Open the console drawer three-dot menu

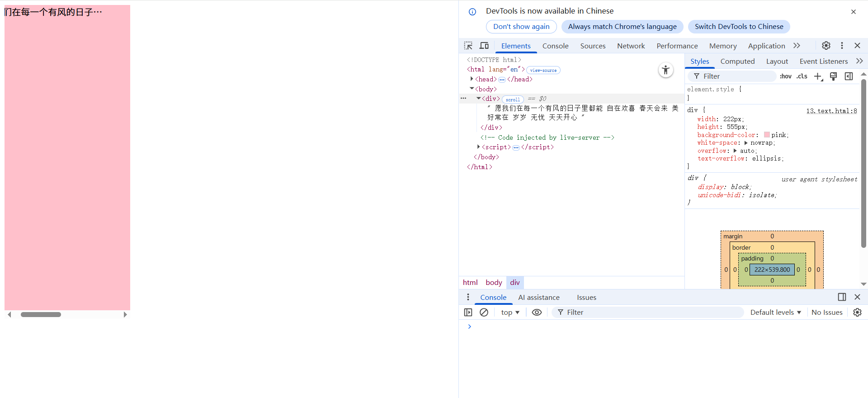click(x=468, y=297)
